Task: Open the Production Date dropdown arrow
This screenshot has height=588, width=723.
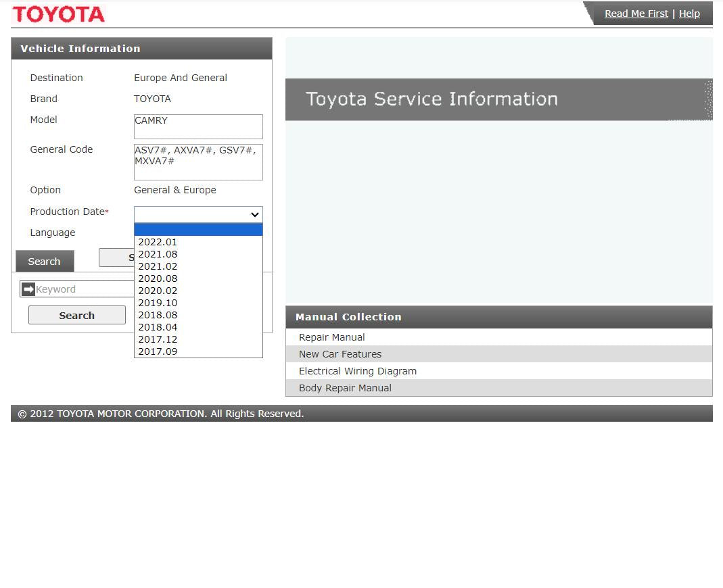Action: tap(254, 214)
